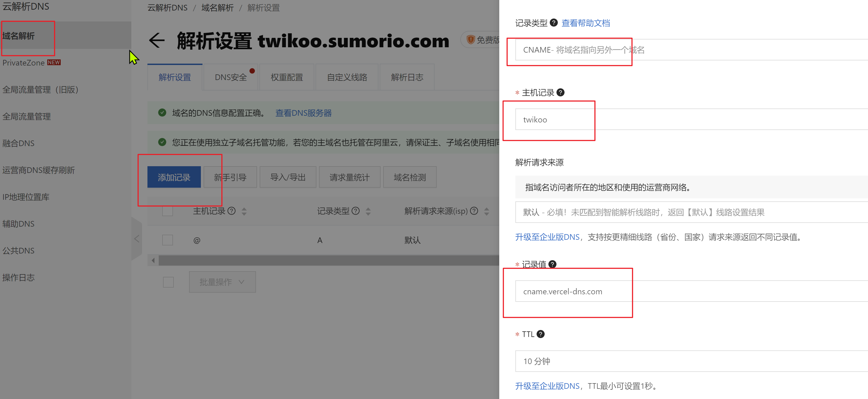Click the 默认 cell in the @ row
Viewport: 868px width, 399px height.
[413, 240]
